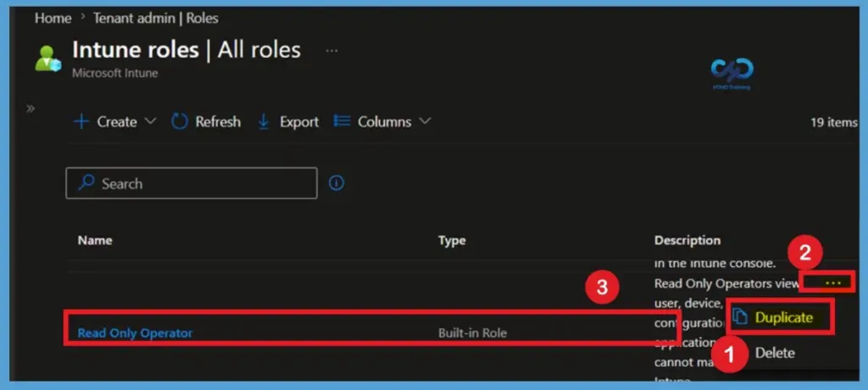Click the magnifier icon in Search box

86,183
